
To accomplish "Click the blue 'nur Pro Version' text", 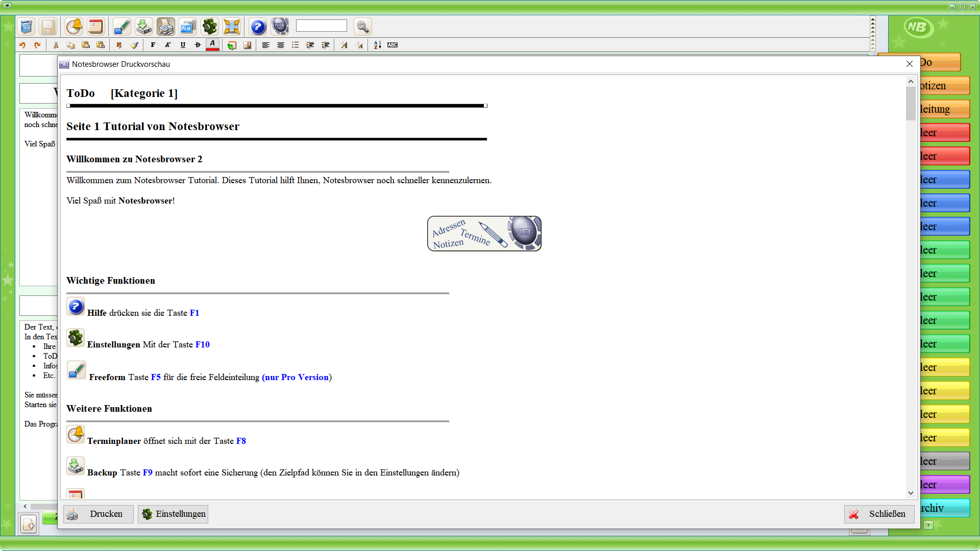I will 297,377.
